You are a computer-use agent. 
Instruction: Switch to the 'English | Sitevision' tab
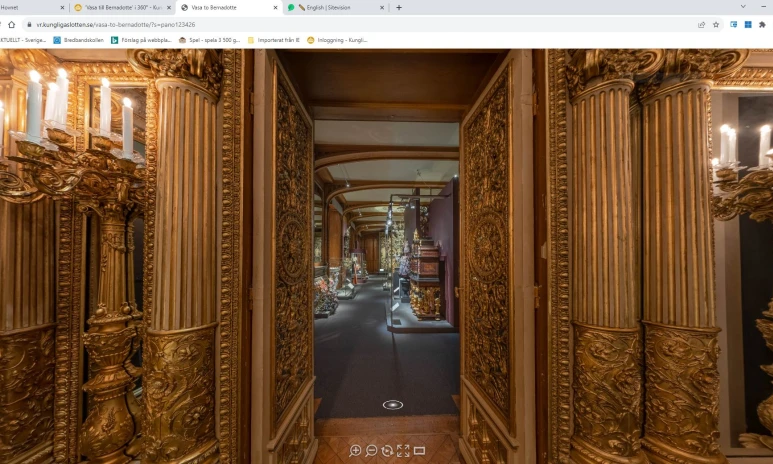click(x=330, y=7)
